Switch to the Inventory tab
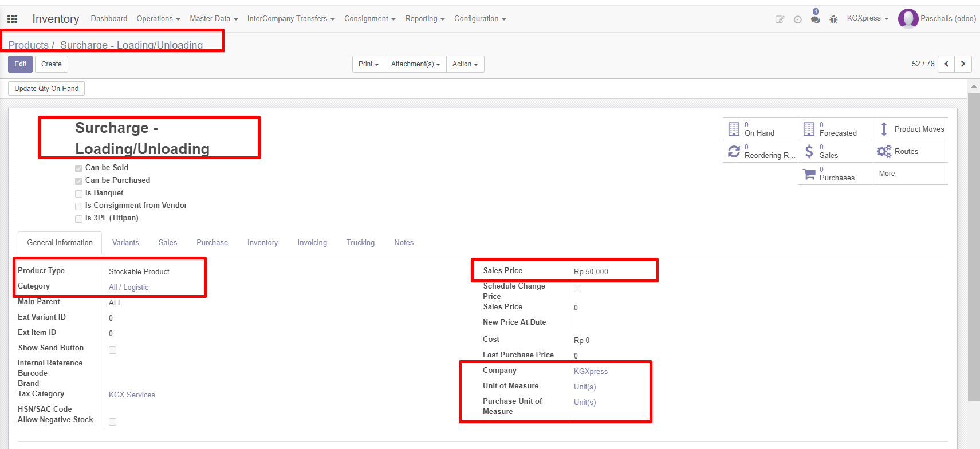Viewport: 980px width, 449px height. 262,243
